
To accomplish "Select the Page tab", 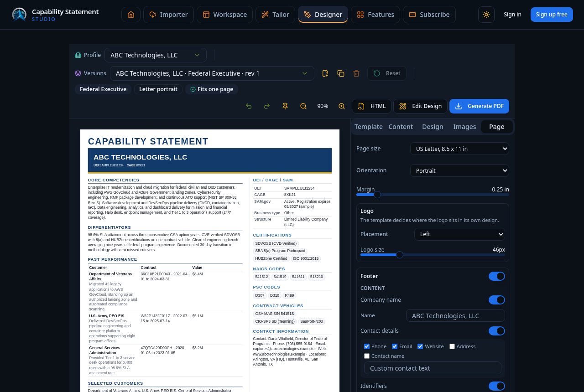I will [497, 127].
